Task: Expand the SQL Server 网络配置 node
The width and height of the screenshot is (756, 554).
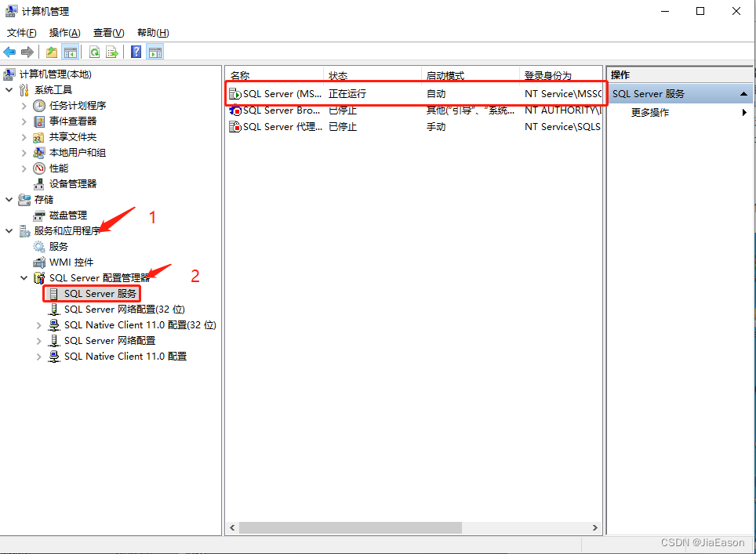Action: 38,341
